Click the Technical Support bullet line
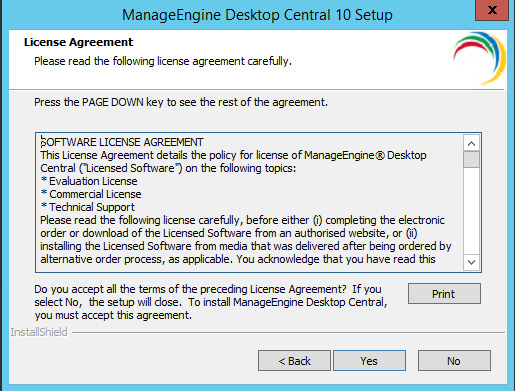515x391 pixels. coord(88,207)
